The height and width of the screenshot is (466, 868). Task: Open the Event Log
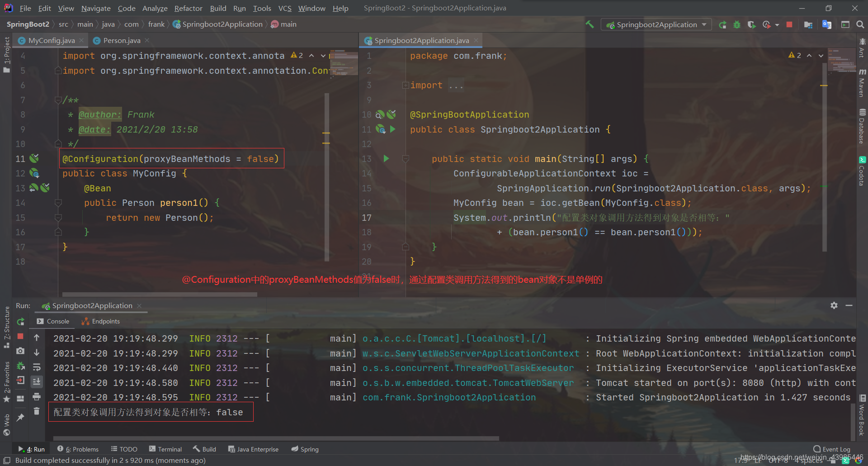click(x=832, y=449)
